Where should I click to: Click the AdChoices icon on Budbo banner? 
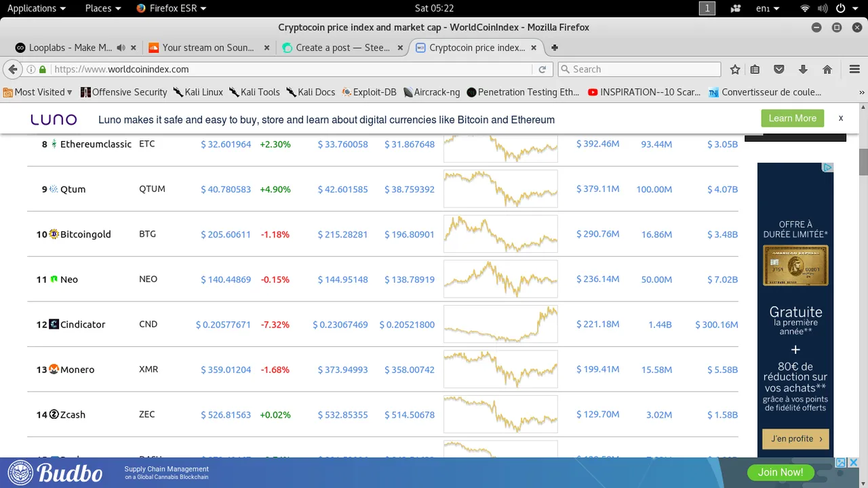coord(841,463)
